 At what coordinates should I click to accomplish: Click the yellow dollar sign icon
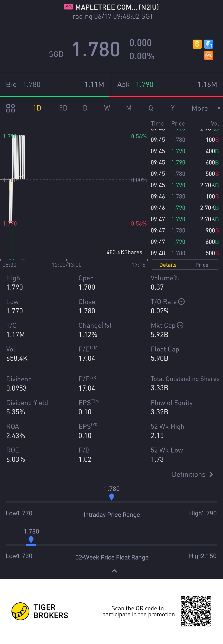pos(197,44)
